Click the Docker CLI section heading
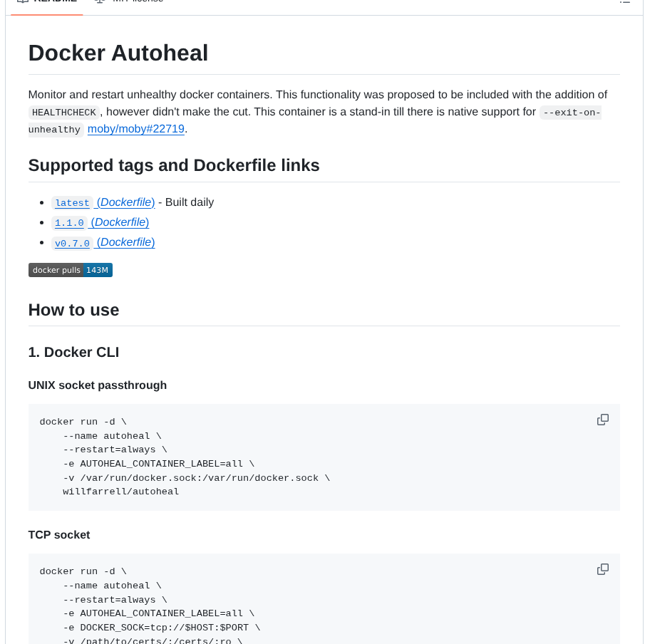Viewport: 645px width, 644px height. pos(73,352)
